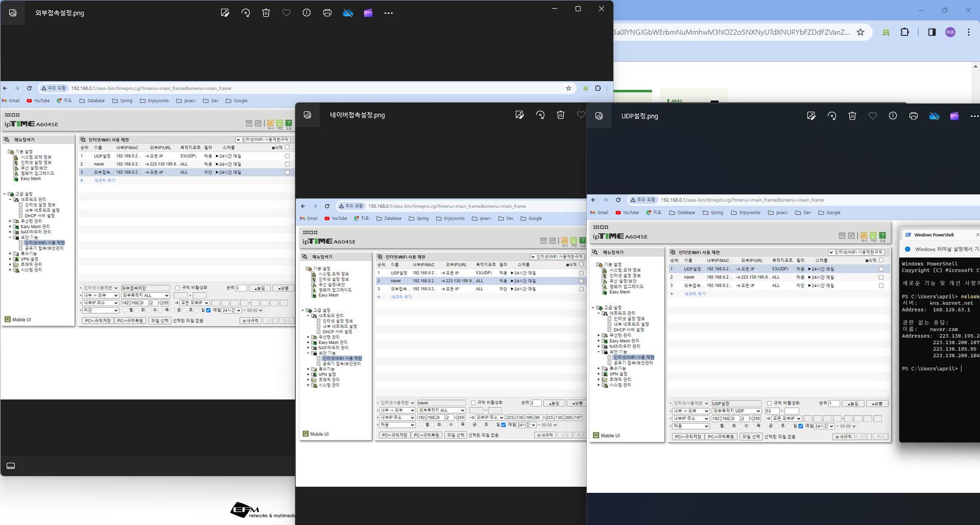The height and width of the screenshot is (525, 980).
Task: Open image editor in 외부접속설정.png window
Action: tap(225, 13)
